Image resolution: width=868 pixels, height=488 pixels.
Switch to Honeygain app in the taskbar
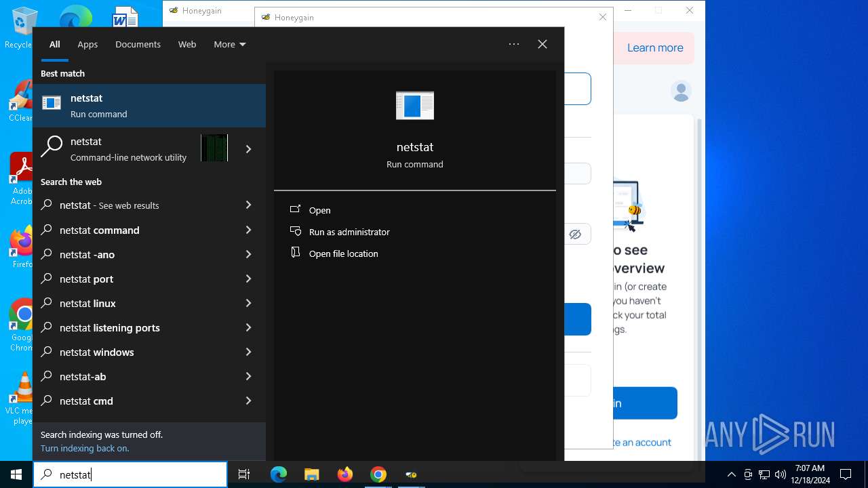coord(411,474)
